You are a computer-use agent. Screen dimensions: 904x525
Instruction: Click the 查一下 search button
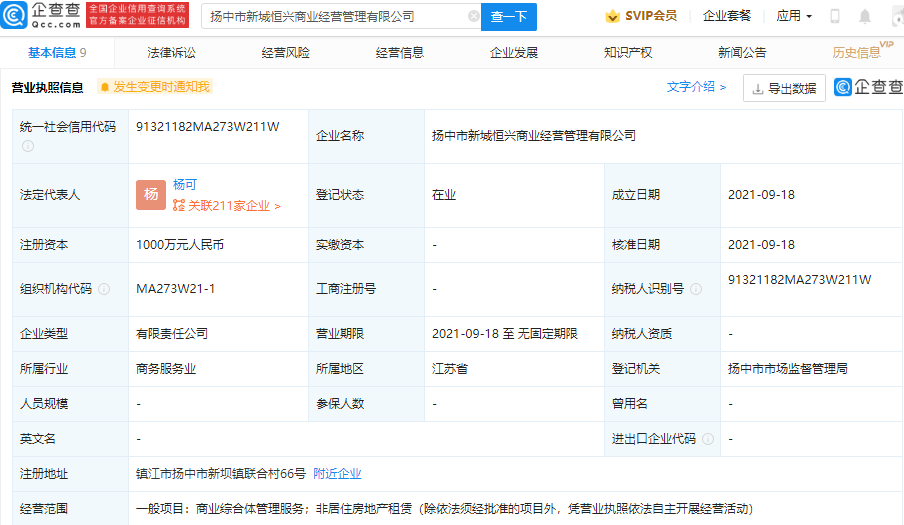[508, 17]
